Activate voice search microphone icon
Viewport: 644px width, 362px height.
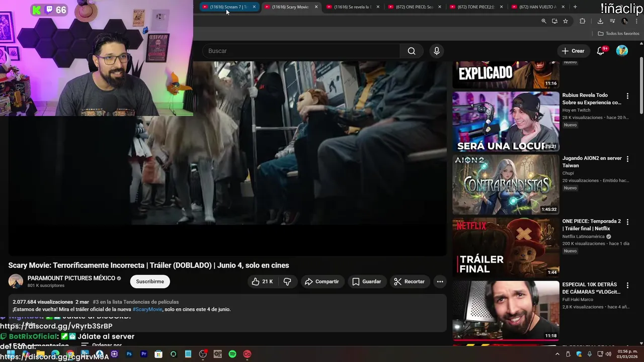coord(437,51)
